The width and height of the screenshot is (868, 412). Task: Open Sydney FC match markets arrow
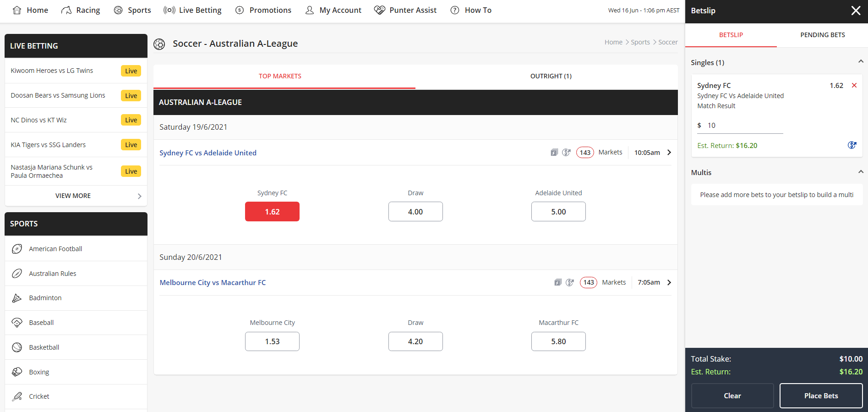[x=669, y=153]
